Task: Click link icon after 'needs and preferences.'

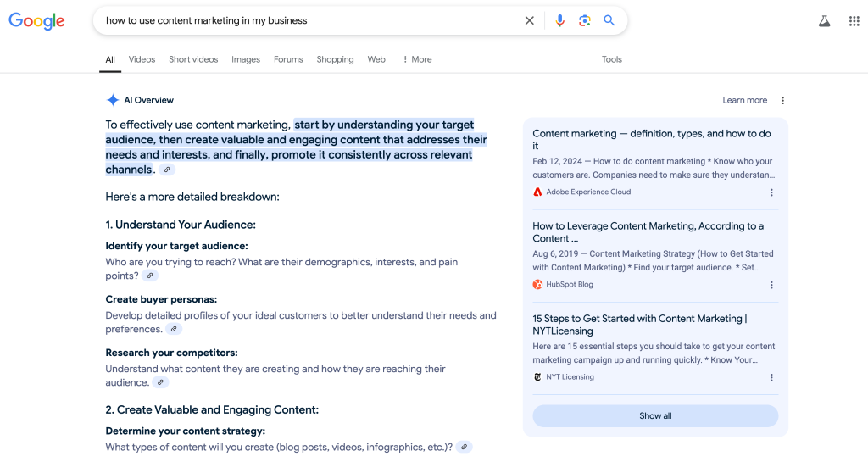Action: (x=174, y=329)
